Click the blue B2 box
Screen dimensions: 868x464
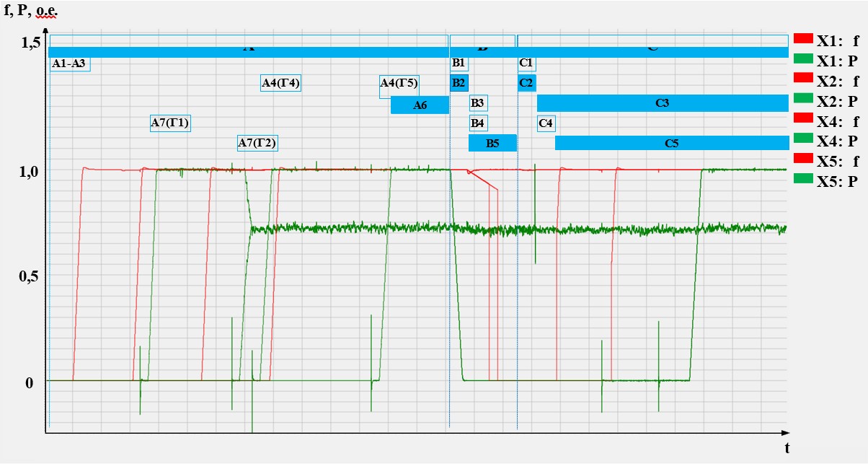click(459, 83)
